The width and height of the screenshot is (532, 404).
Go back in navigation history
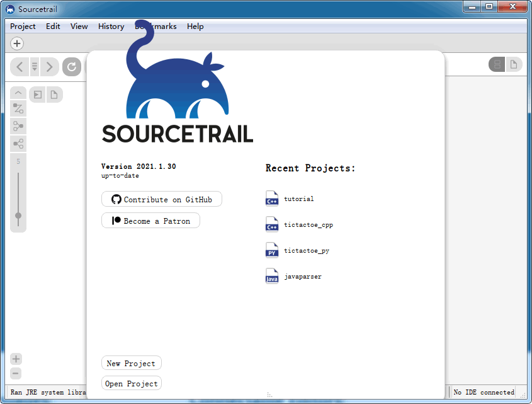pyautogui.click(x=20, y=67)
